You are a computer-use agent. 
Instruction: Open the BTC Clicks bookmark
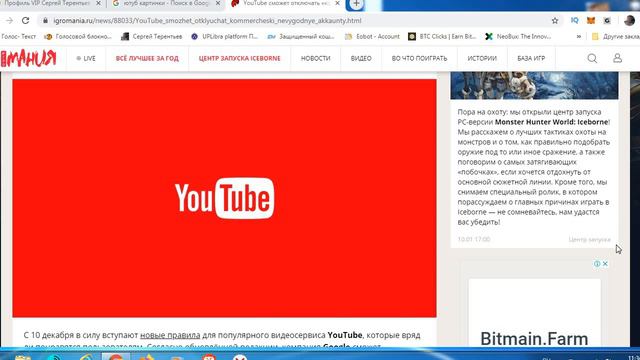442,36
